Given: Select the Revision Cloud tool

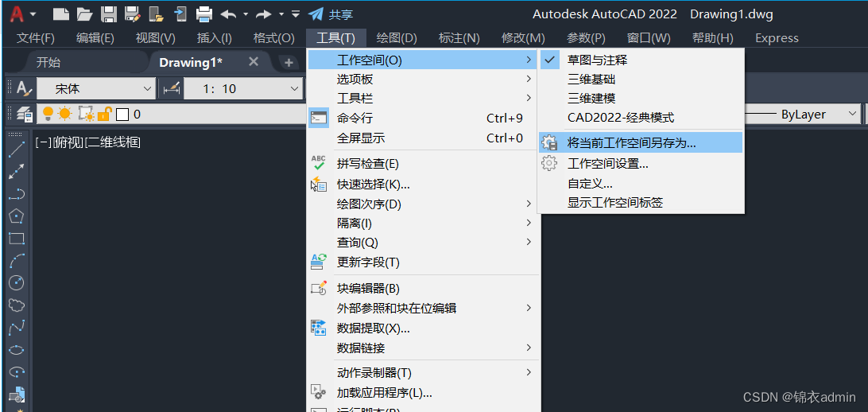Looking at the screenshot, I should (17, 305).
